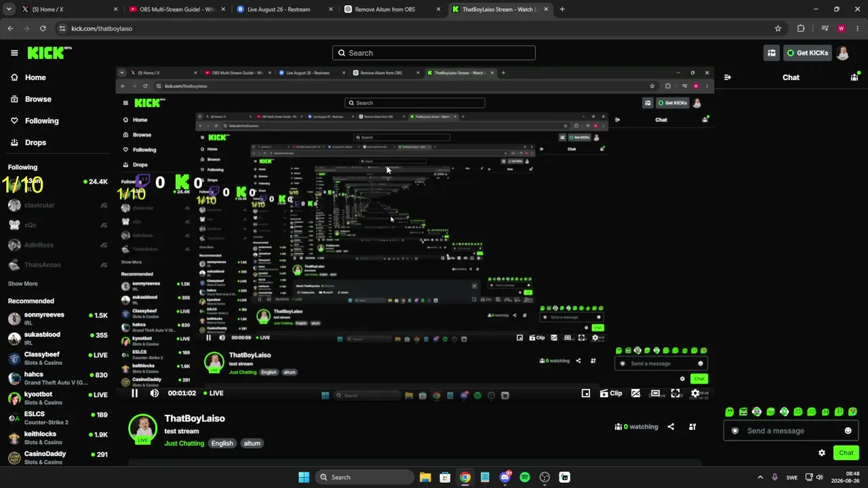Send message with green Chat button
This screenshot has height=488, width=868.
point(846,453)
